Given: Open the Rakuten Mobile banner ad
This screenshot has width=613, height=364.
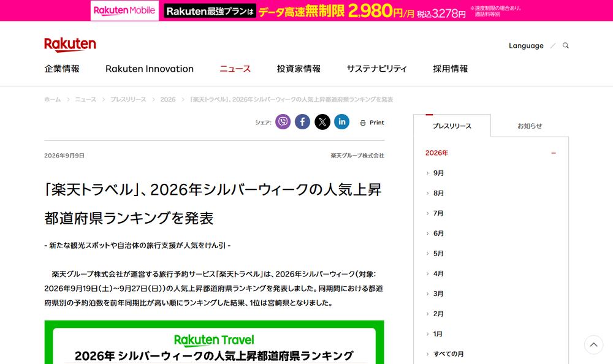Looking at the screenshot, I should point(306,10).
